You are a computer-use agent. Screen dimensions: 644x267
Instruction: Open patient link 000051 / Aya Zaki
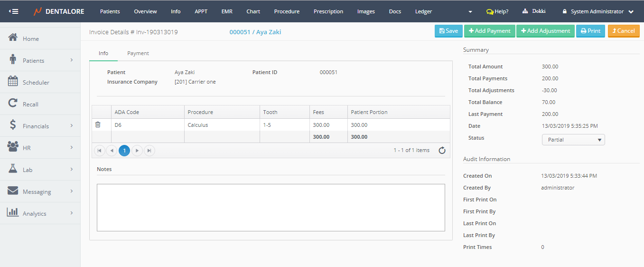pyautogui.click(x=255, y=32)
